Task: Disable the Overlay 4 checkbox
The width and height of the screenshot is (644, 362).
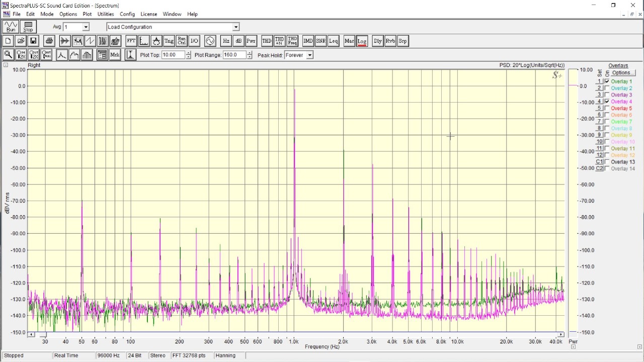Action: click(607, 102)
